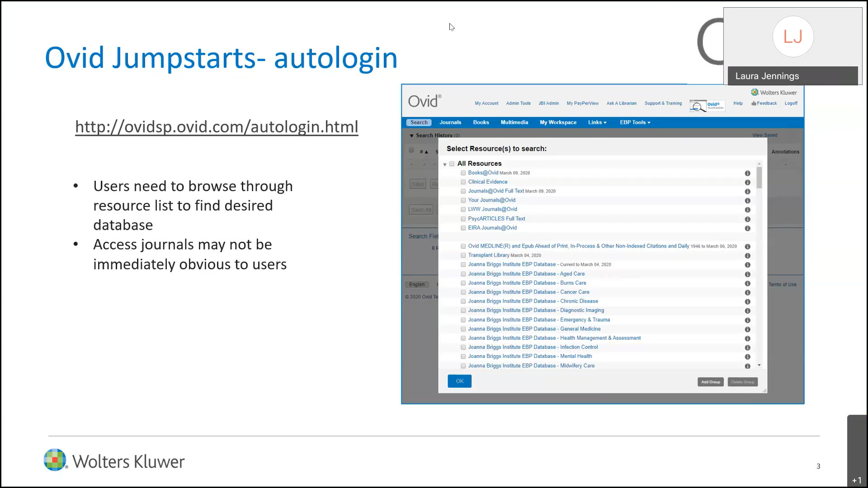Click the Ovid search builder logo icon
Screen dimensions: 868x488
click(707, 106)
